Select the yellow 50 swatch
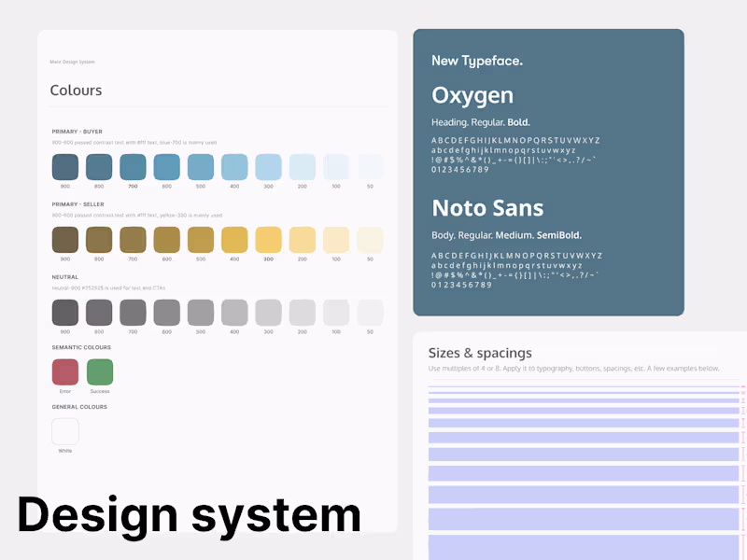The height and width of the screenshot is (560, 747). point(370,241)
